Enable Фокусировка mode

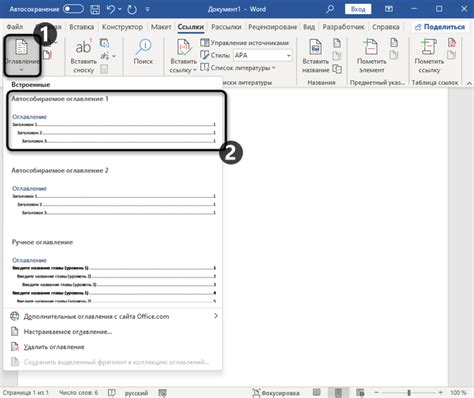276,393
